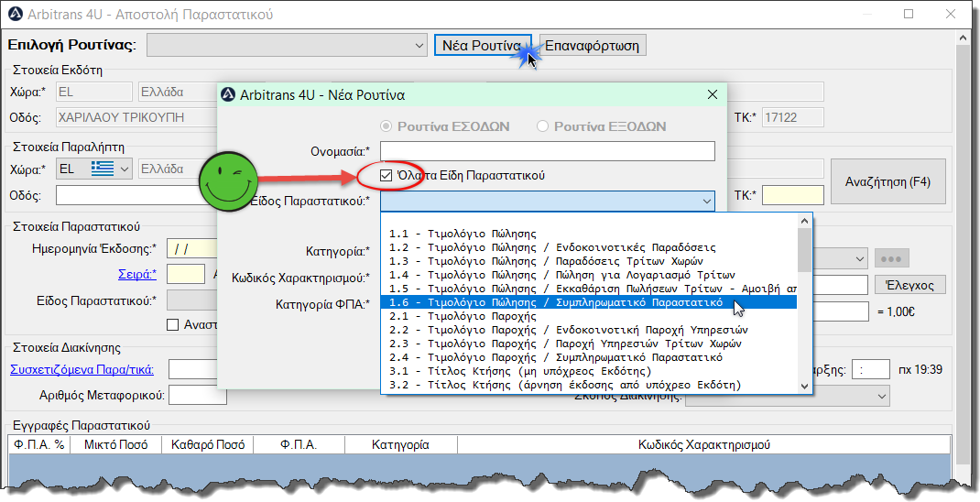The height and width of the screenshot is (502, 980).
Task: Select 1.4 Πώληση για Λογαριασμό Τρίτων
Action: click(x=588, y=275)
